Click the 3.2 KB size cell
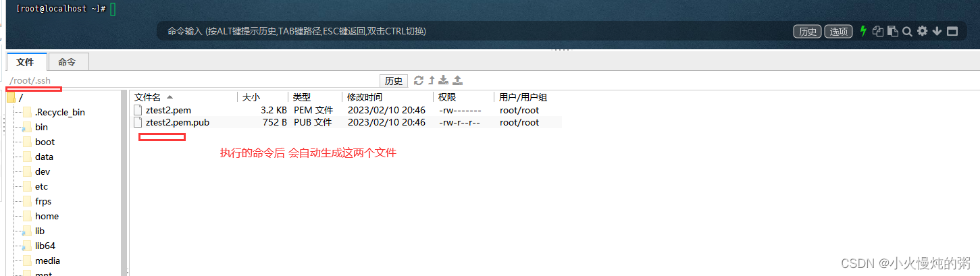 click(274, 110)
